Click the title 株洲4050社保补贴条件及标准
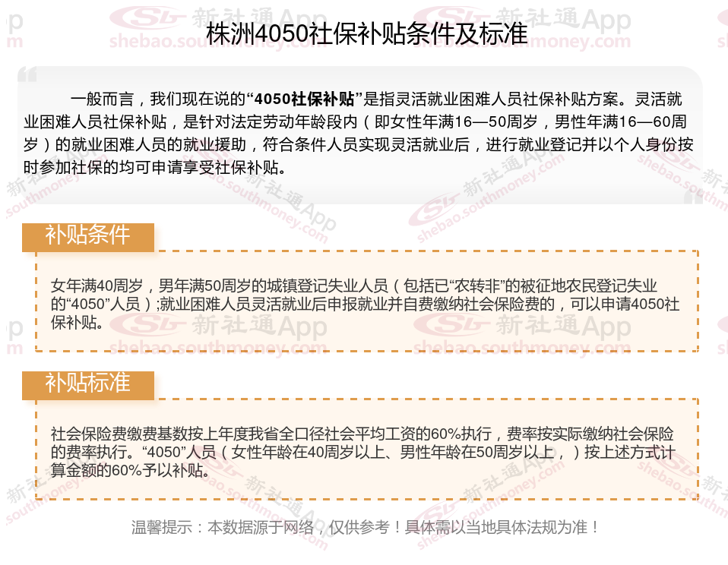This screenshot has height=565, width=728. coord(366,33)
